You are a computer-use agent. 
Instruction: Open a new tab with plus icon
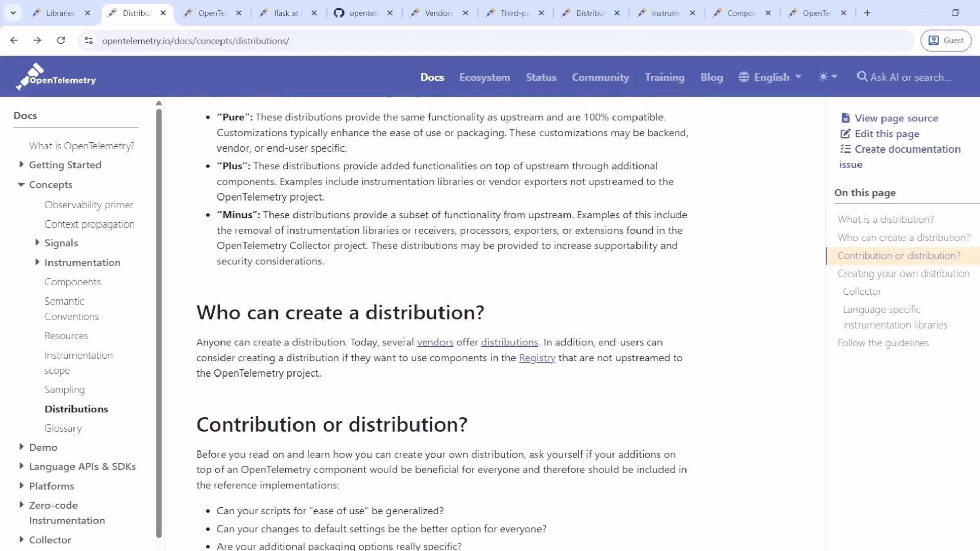[867, 13]
